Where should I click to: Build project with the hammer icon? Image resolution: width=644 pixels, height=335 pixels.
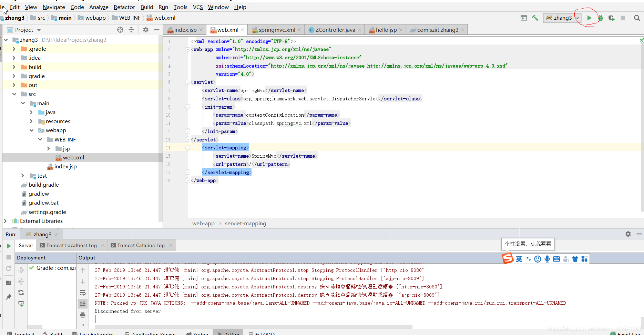click(535, 18)
